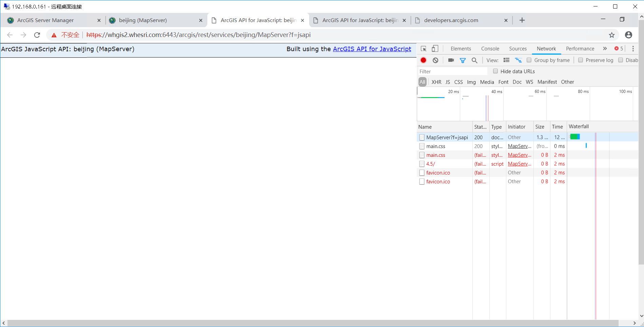Expand hidden panels via the chevron arrows
This screenshot has width=644, height=327.
click(605, 49)
